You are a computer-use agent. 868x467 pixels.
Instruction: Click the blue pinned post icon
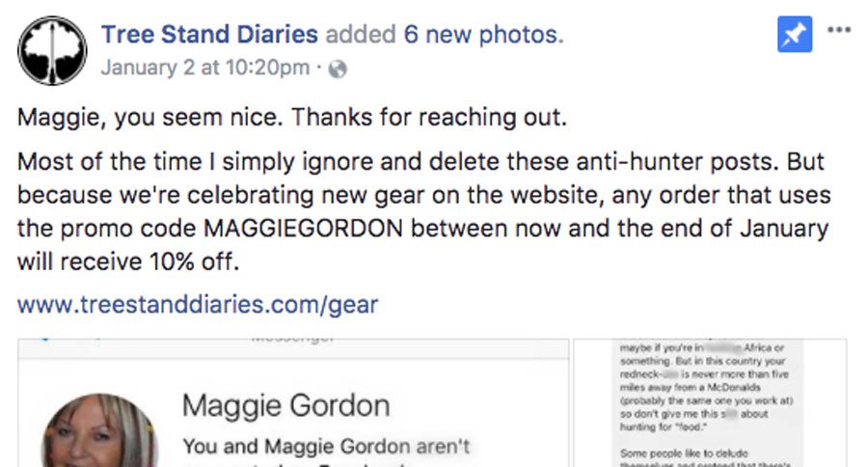795,35
